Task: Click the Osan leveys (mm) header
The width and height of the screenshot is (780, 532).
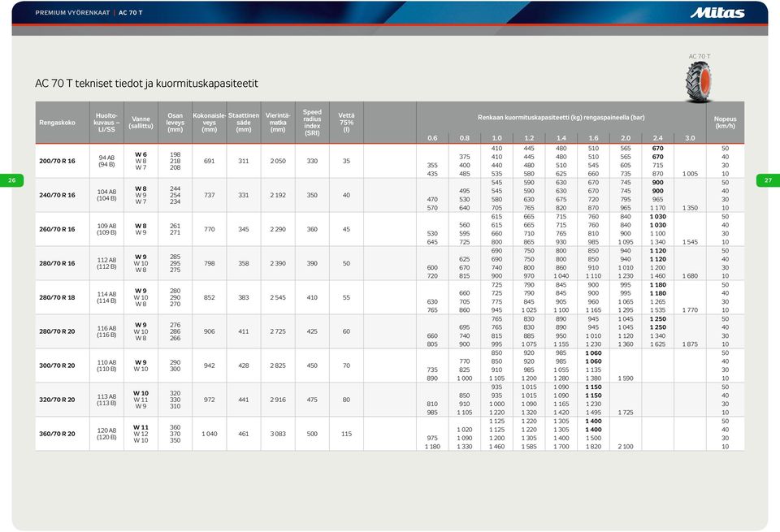Action: coord(175,123)
